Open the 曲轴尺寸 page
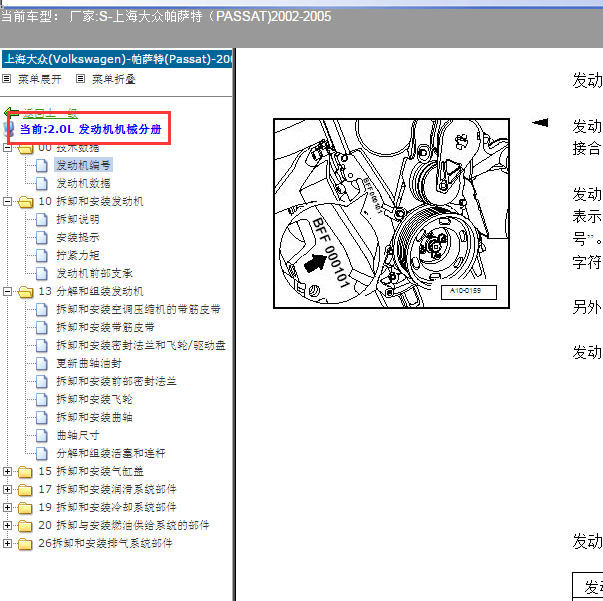Screen dimensions: 603x601 [78, 436]
